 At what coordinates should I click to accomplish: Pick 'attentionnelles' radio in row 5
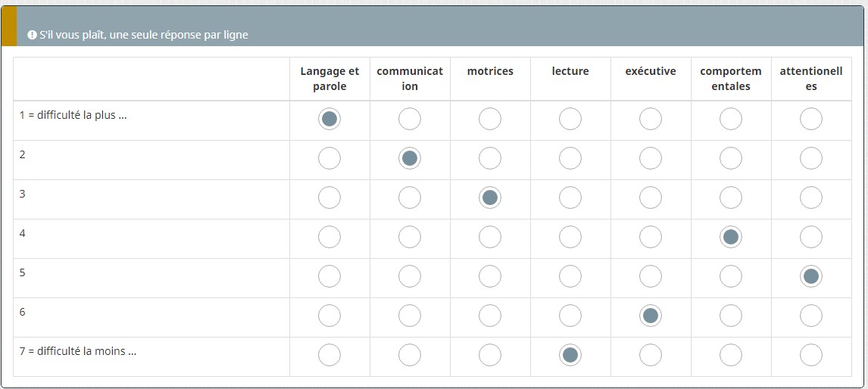(811, 276)
